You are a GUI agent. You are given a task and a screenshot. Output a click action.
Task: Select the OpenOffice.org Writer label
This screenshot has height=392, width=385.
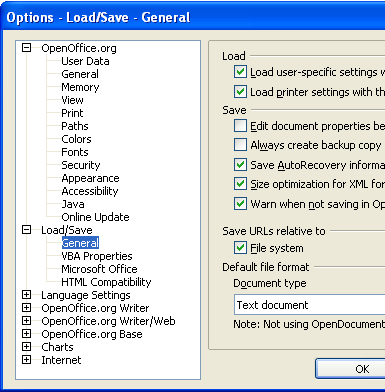95,308
